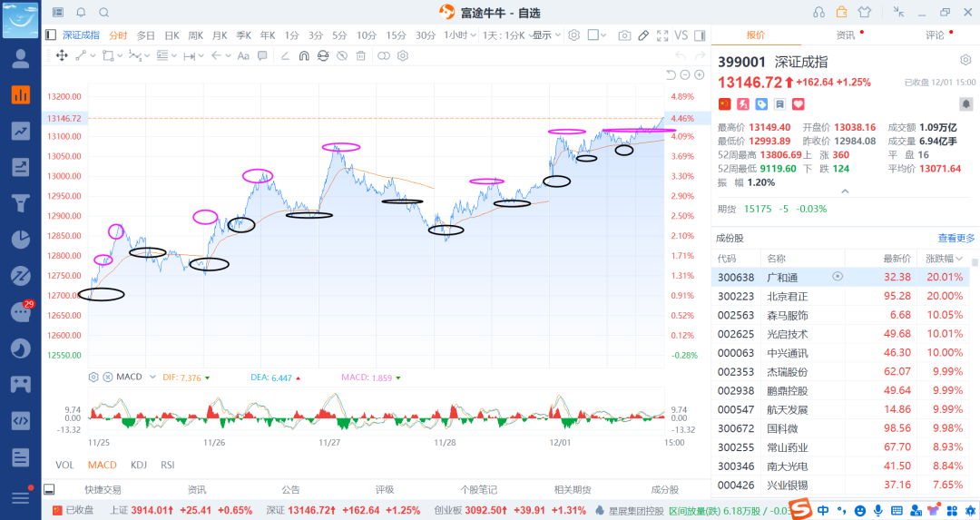The width and height of the screenshot is (980, 520).
Task: Collapse quote details chevron
Action: pos(845,191)
